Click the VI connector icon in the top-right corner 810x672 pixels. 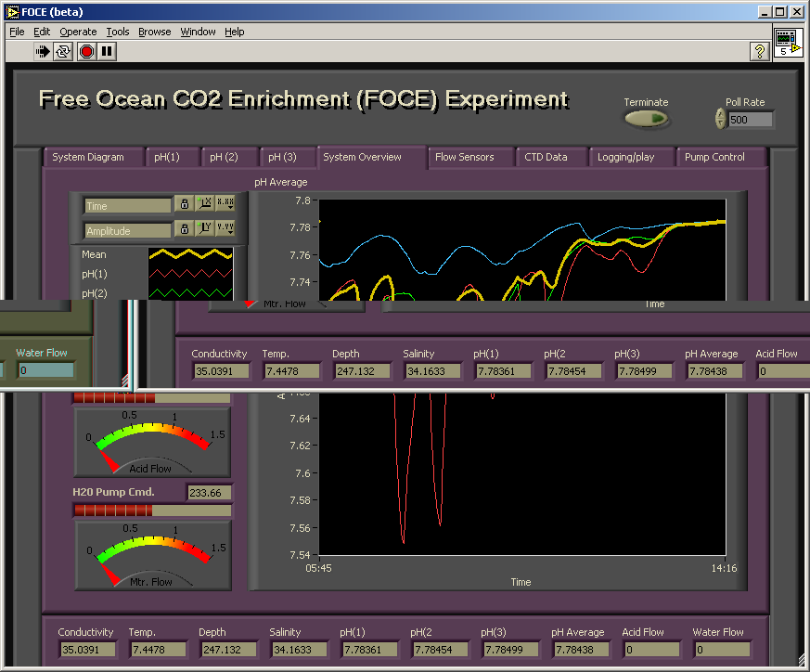point(789,44)
